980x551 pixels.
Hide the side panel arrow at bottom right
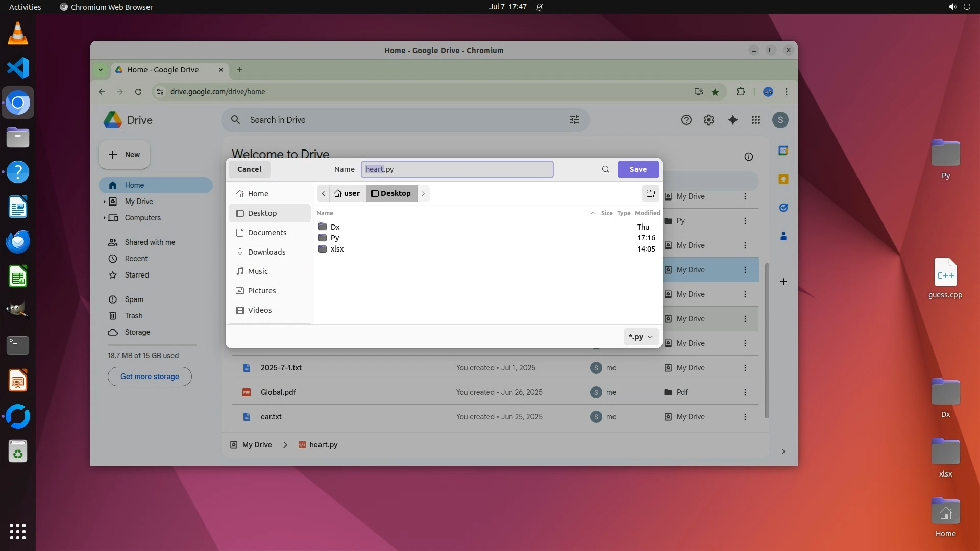(783, 452)
